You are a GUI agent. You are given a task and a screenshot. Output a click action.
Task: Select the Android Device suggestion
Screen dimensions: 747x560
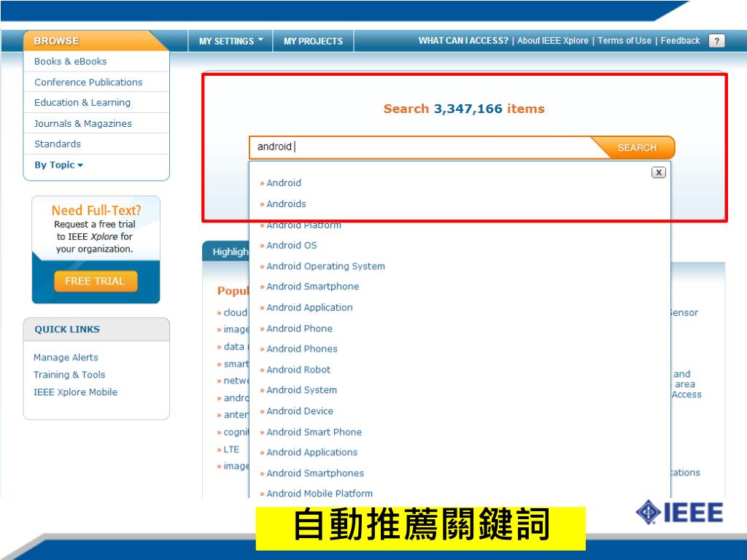point(300,411)
